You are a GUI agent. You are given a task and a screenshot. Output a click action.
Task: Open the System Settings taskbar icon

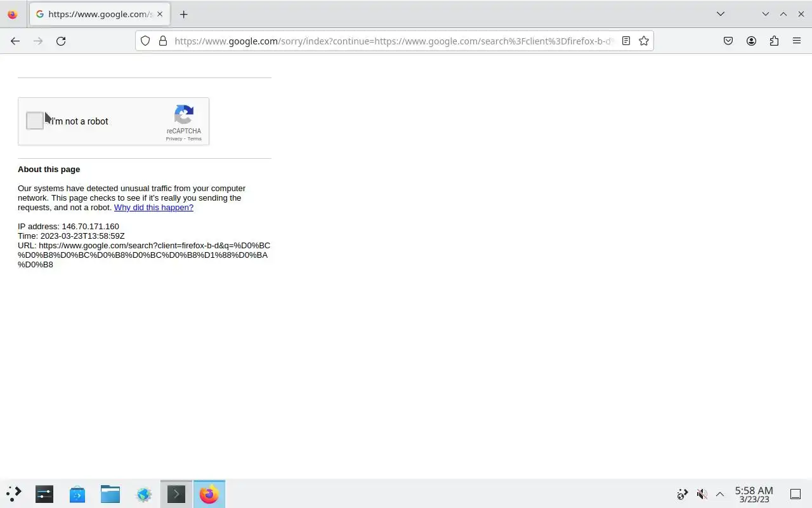tap(44, 493)
